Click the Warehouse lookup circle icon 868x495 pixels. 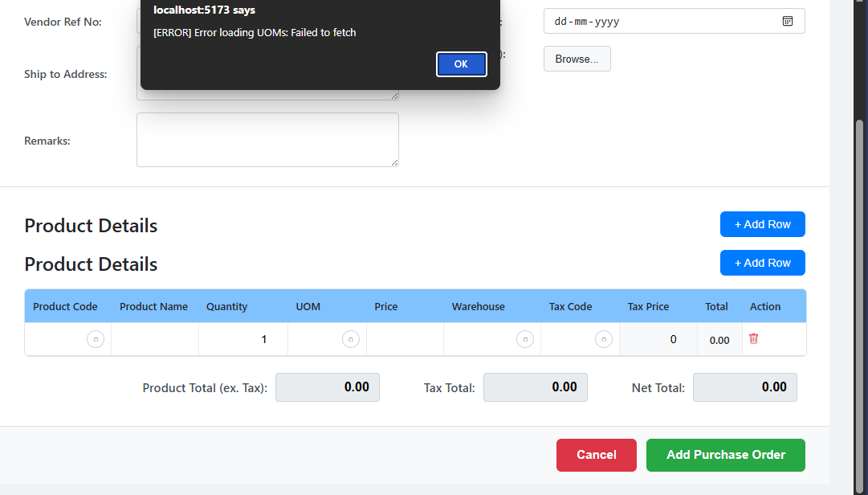click(525, 340)
